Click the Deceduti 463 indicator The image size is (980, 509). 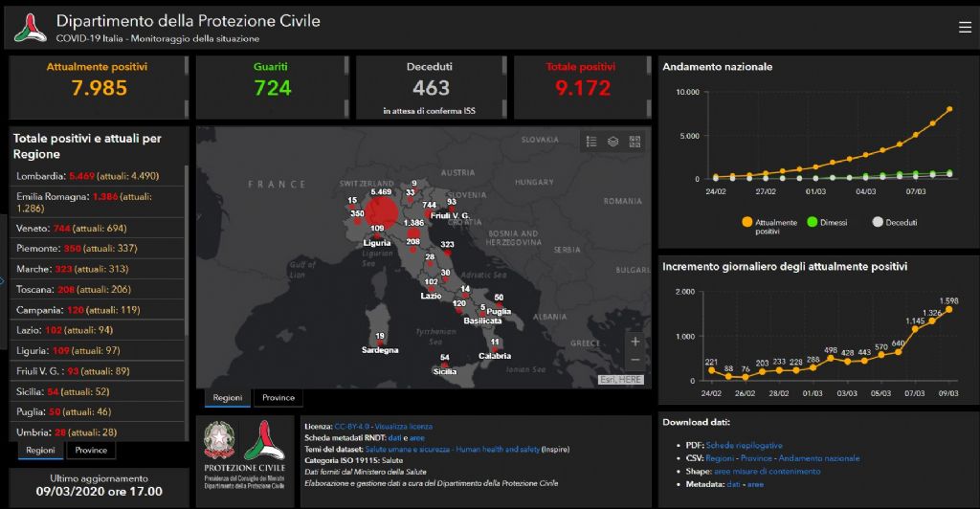pyautogui.click(x=432, y=87)
